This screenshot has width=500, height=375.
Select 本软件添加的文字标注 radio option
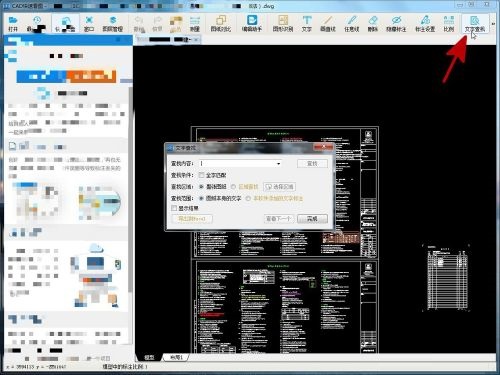click(248, 198)
